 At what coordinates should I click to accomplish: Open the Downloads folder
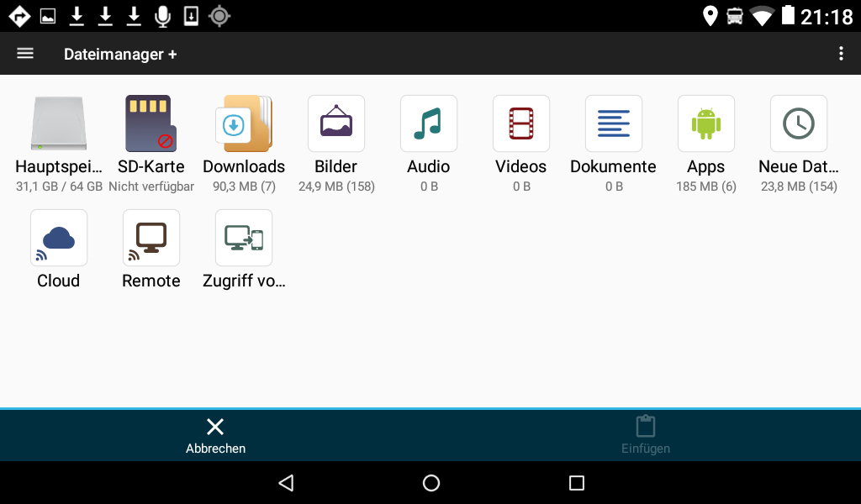coord(244,124)
